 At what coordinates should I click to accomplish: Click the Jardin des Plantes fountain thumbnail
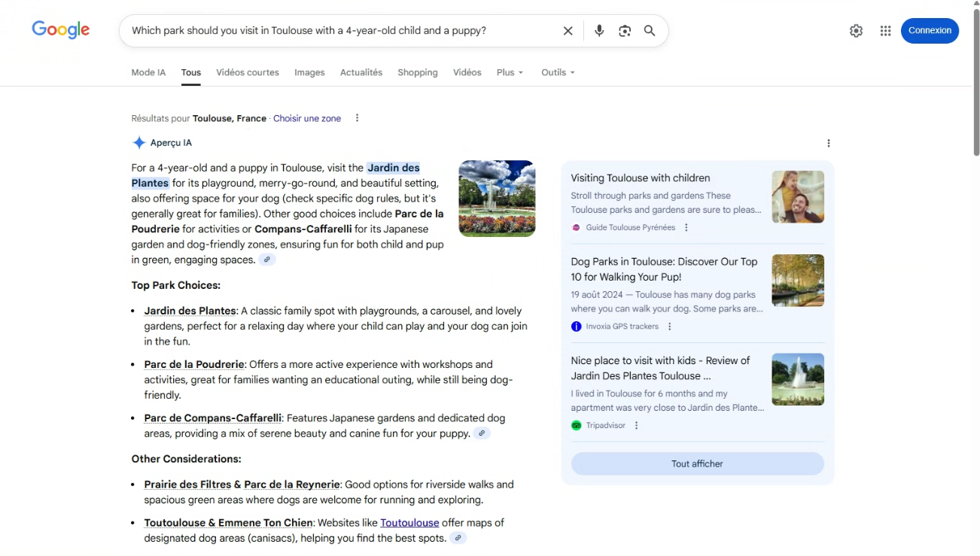(x=497, y=199)
